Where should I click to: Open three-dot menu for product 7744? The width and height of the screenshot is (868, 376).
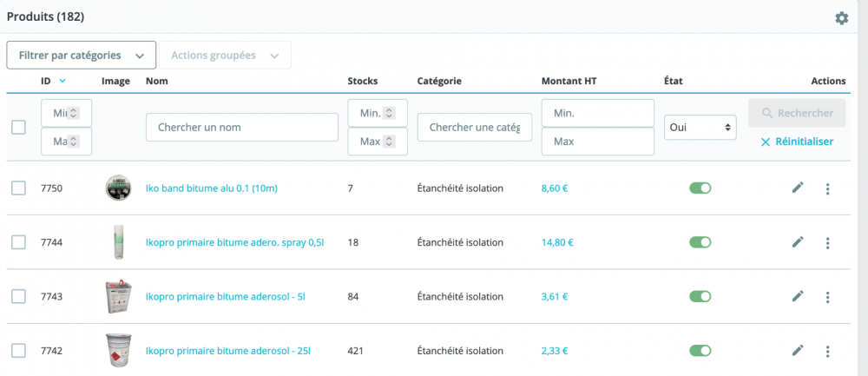[827, 243]
